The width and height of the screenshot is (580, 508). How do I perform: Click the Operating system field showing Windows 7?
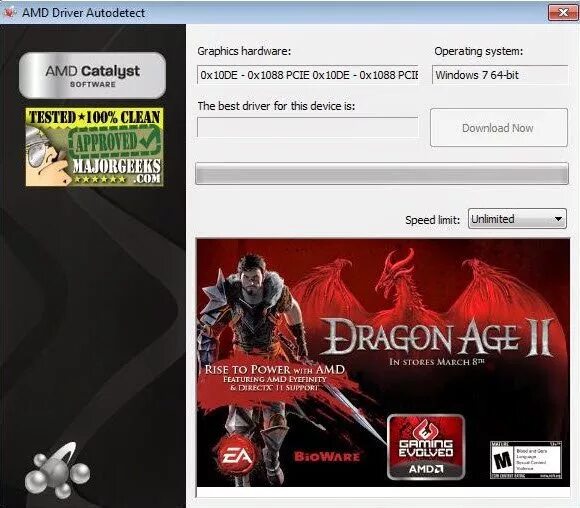pos(500,75)
